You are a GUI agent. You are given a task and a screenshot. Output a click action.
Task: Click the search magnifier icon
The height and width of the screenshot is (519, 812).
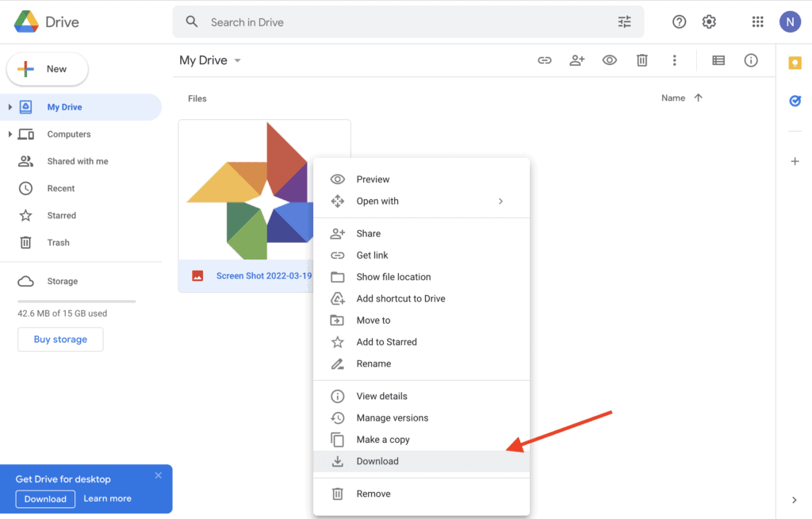[x=192, y=21]
